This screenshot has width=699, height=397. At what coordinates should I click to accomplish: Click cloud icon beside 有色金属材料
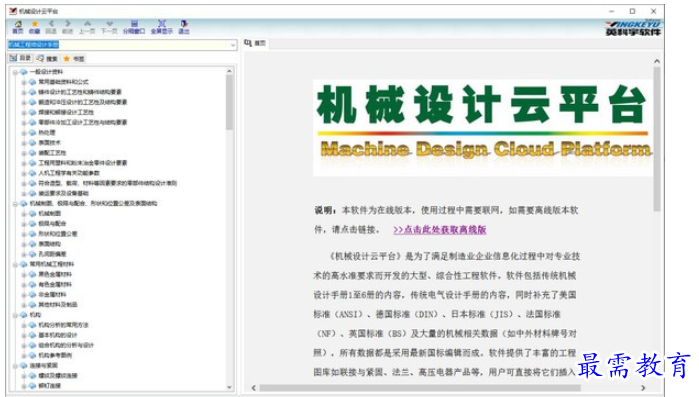(32, 284)
